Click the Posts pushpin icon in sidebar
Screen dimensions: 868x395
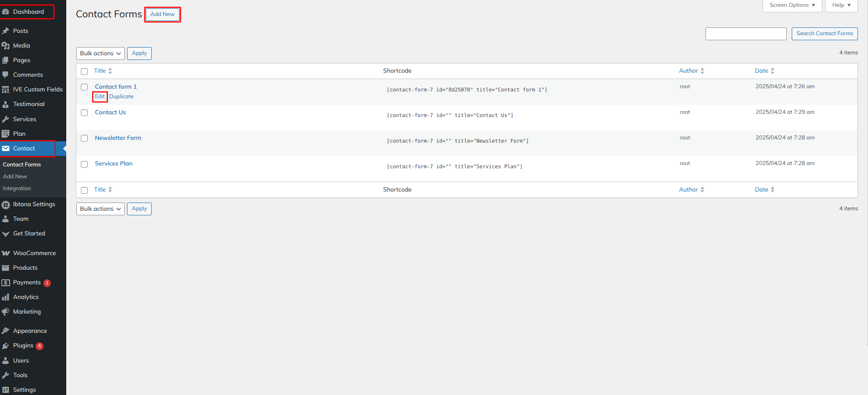click(x=5, y=31)
